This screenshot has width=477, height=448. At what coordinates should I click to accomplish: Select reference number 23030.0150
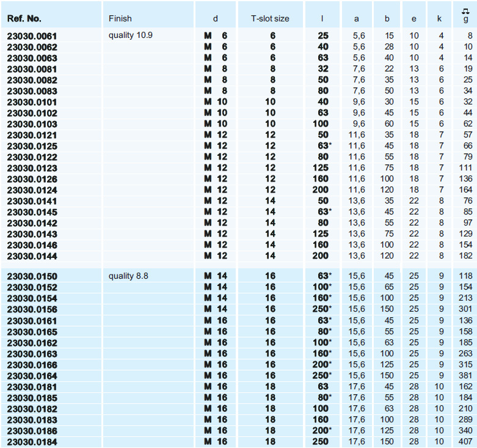pyautogui.click(x=32, y=276)
